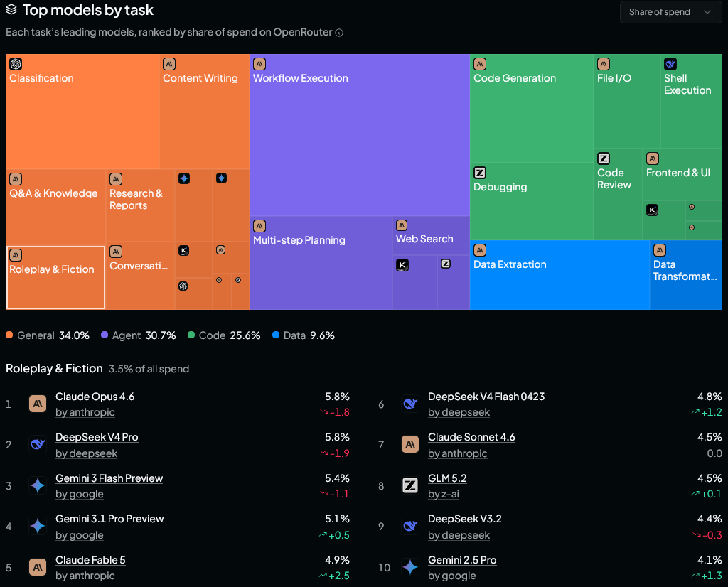Select the Debugging tile
The width and height of the screenshot is (728, 587).
[x=531, y=201]
